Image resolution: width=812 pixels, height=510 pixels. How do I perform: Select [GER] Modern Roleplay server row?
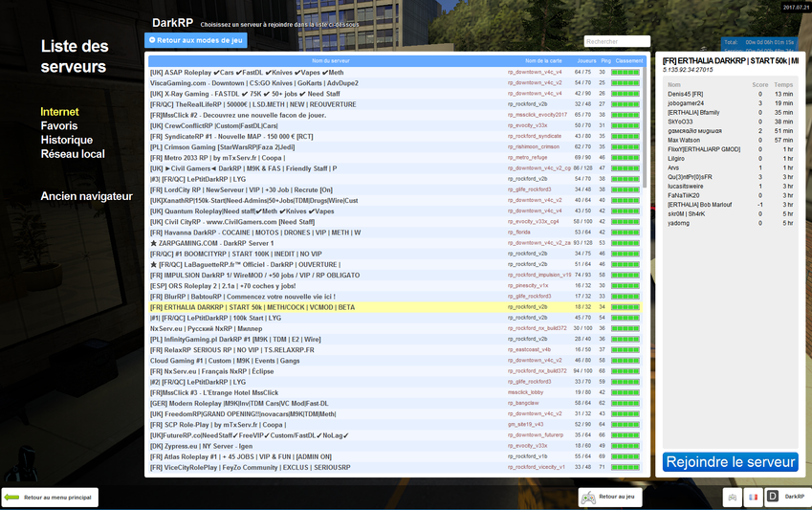395,403
